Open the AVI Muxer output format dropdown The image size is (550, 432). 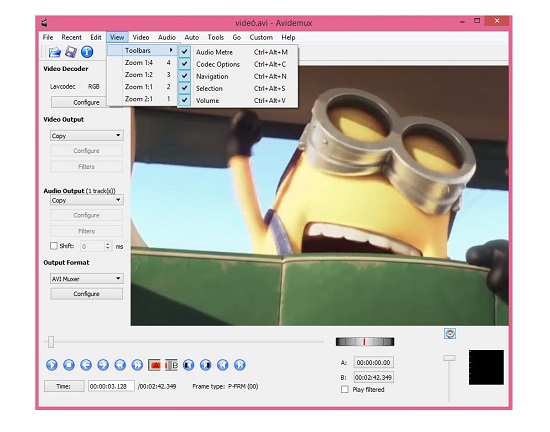tap(87, 279)
